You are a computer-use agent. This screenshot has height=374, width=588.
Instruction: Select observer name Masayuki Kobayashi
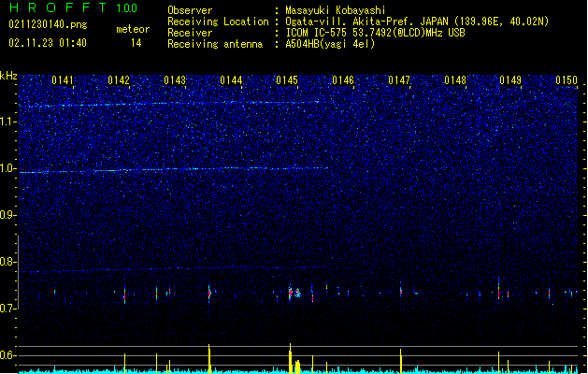coord(336,10)
